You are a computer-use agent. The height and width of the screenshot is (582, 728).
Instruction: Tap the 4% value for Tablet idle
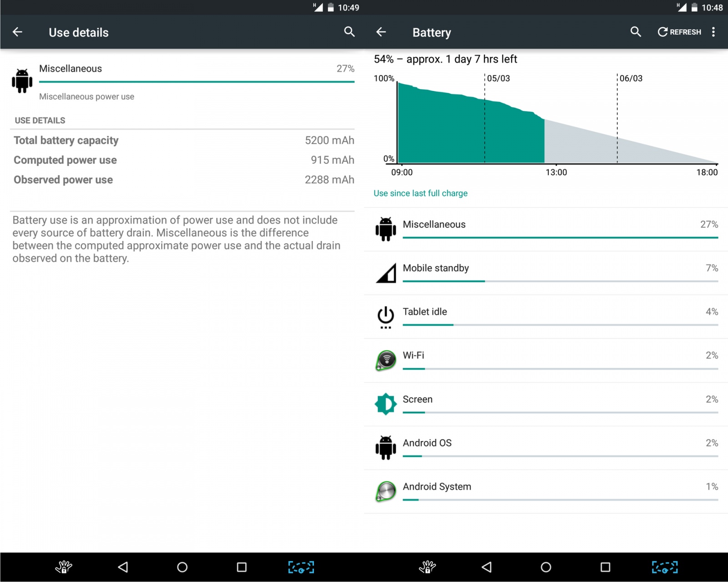[x=712, y=312]
